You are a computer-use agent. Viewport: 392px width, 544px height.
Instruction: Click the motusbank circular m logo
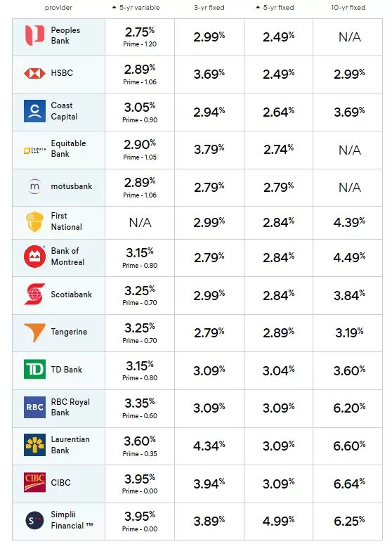34,186
